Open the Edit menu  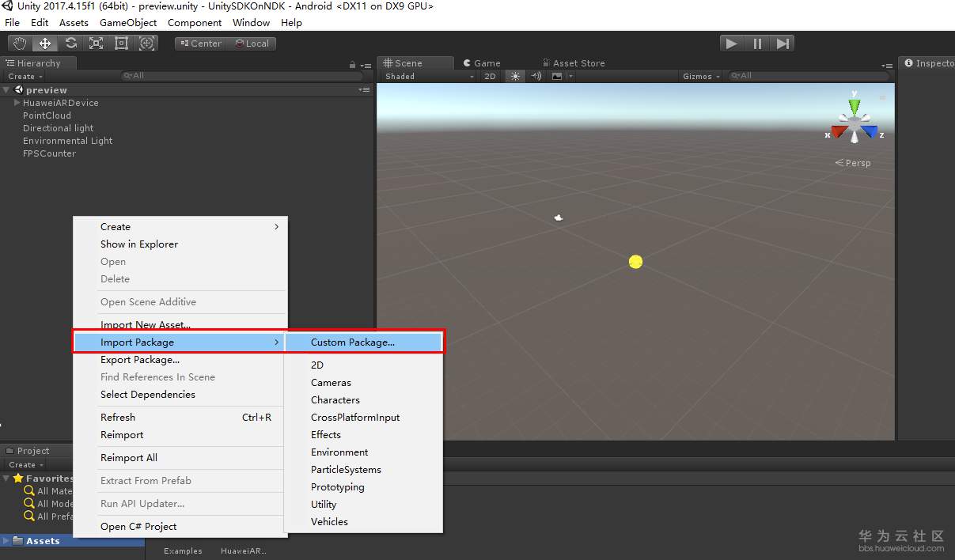[40, 23]
